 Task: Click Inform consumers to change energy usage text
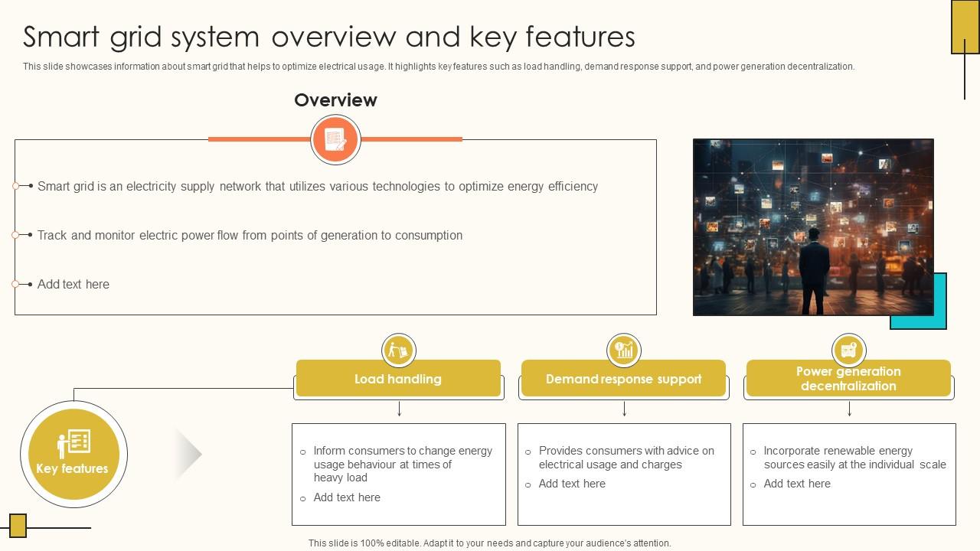click(x=403, y=464)
